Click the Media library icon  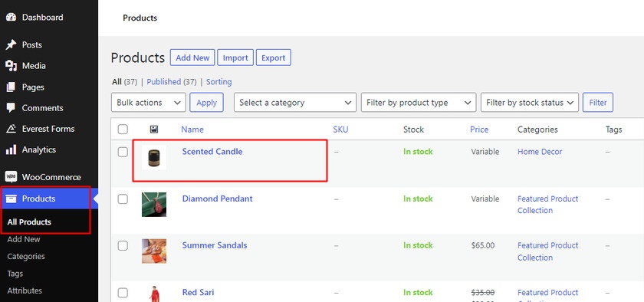(11, 66)
